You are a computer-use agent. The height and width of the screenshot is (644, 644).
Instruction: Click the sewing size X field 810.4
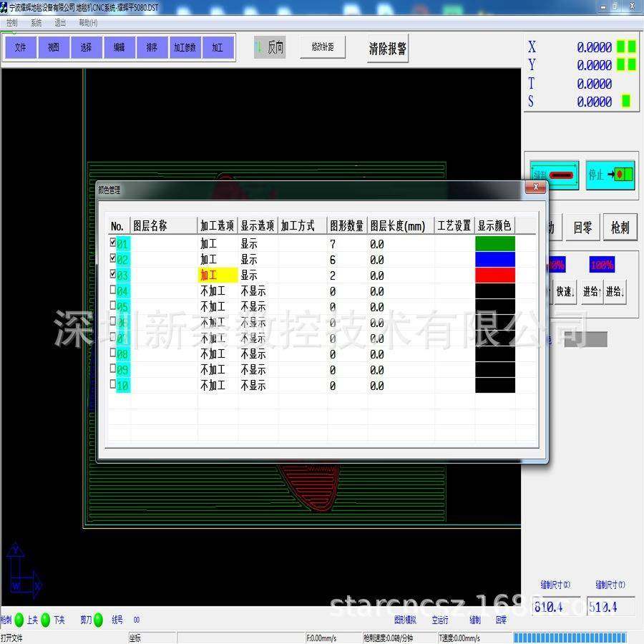(x=556, y=607)
